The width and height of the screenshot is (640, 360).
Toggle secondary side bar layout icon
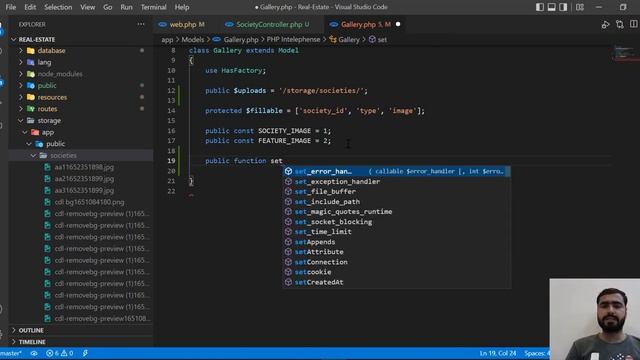pyautogui.click(x=563, y=7)
